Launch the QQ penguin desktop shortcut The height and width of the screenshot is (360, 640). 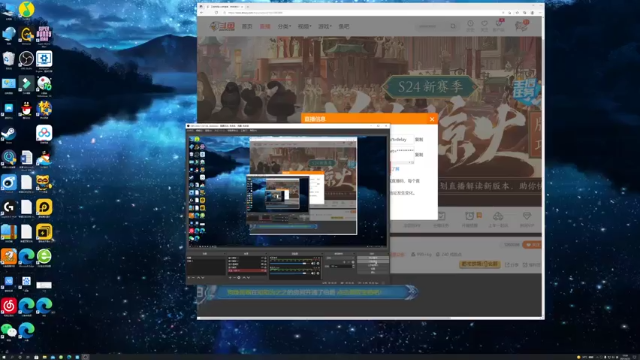27,109
